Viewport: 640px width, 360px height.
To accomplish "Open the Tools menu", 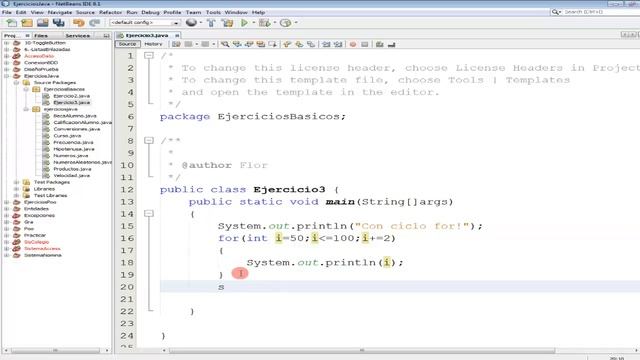I will [213, 12].
